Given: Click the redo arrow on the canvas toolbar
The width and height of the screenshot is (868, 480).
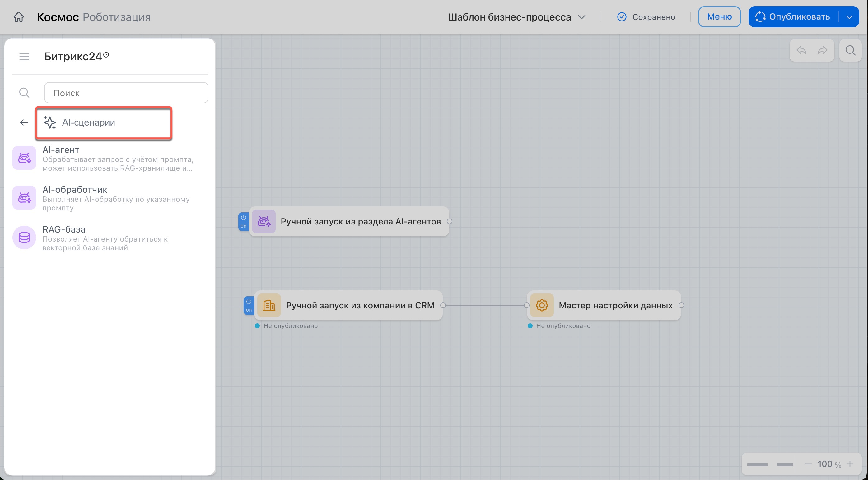Looking at the screenshot, I should click(x=822, y=50).
